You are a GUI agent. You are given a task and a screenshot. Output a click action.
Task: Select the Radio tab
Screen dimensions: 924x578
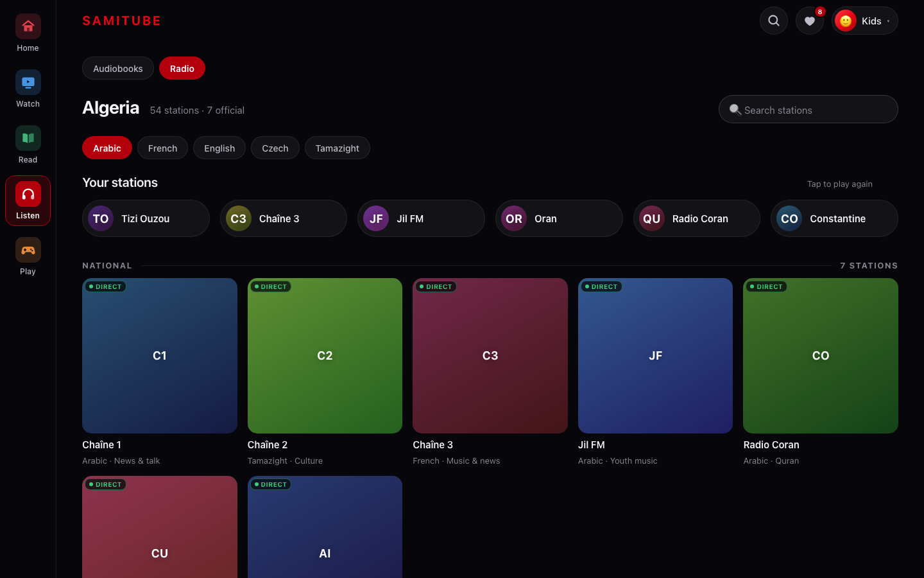pyautogui.click(x=182, y=68)
